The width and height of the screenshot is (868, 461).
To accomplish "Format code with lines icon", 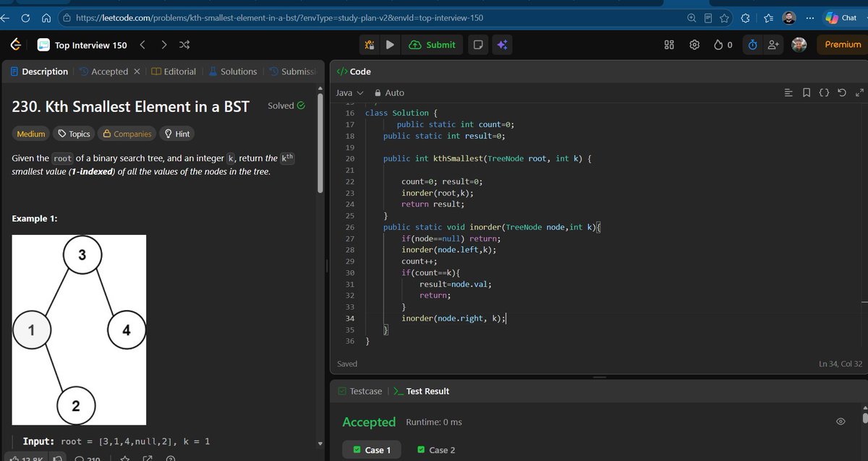I will click(788, 92).
